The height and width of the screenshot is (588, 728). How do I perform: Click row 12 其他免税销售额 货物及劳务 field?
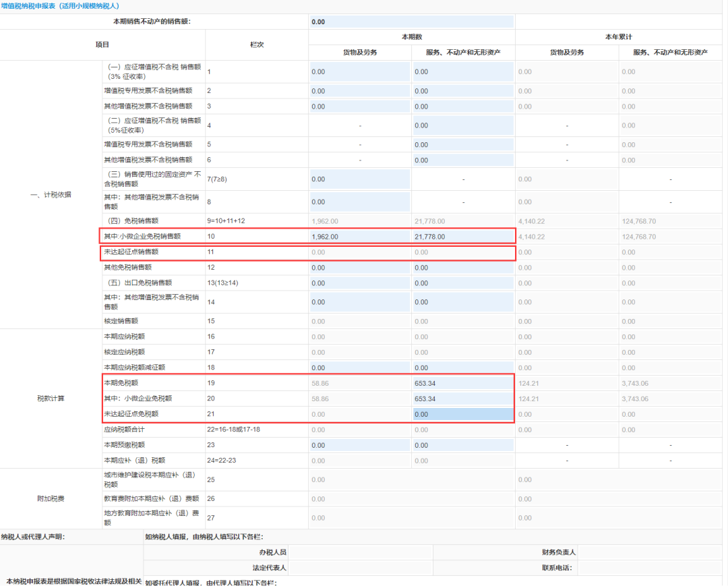360,268
